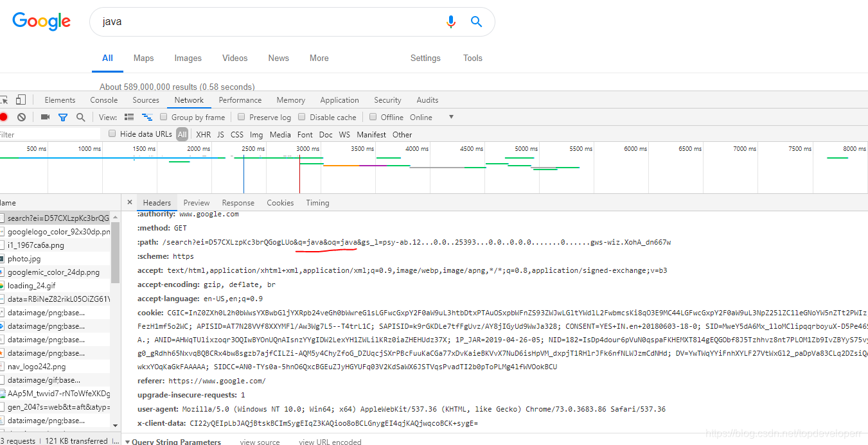Toggle capture screenshots camera icon
Image resolution: width=868 pixels, height=445 pixels.
point(45,117)
